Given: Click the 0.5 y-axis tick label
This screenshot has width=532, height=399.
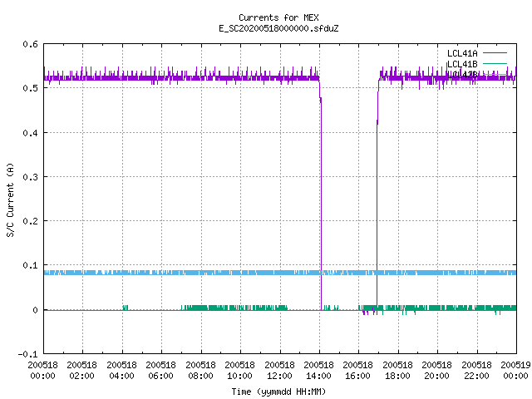Looking at the screenshot, I should (30, 88).
